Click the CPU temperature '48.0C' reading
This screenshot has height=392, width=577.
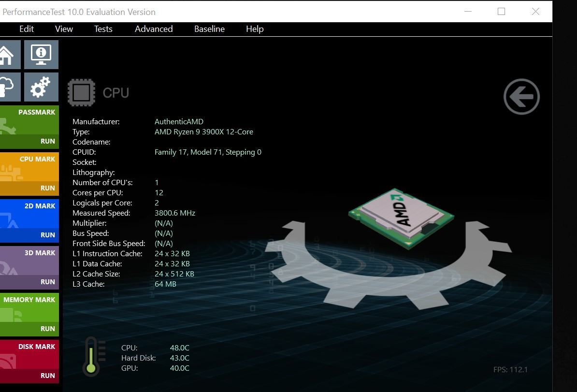tap(180, 348)
